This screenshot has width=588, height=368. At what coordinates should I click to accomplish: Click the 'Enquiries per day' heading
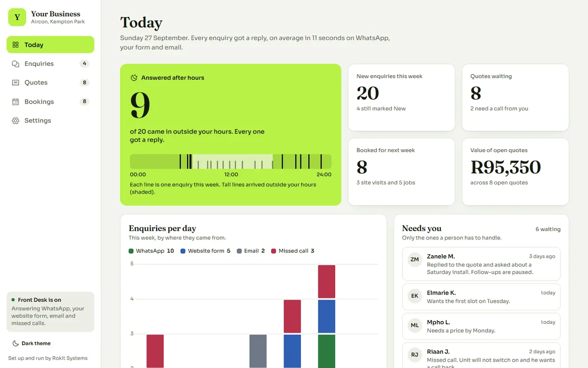pos(162,228)
